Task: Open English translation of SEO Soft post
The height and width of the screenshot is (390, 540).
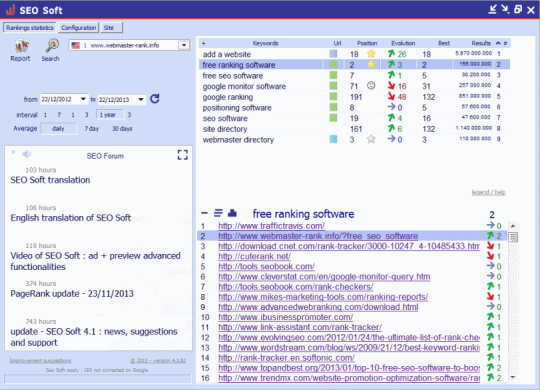Action: 71,218
